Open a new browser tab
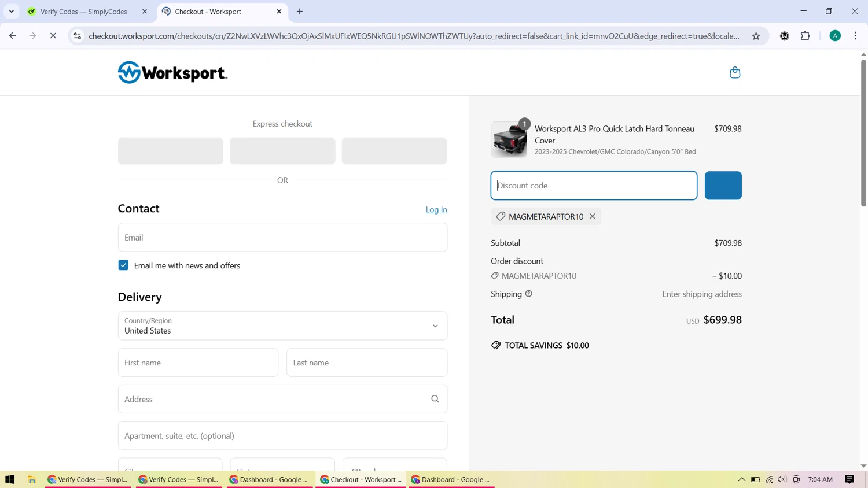The image size is (868, 488). click(x=300, y=12)
